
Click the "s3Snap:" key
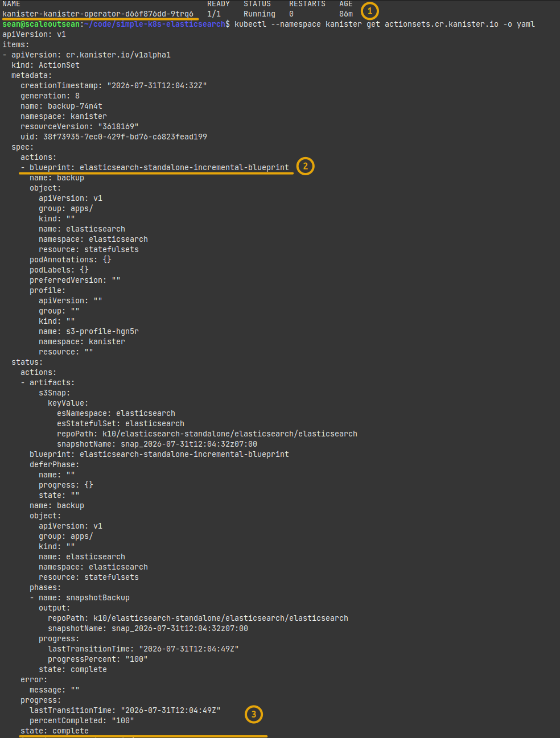55,393
